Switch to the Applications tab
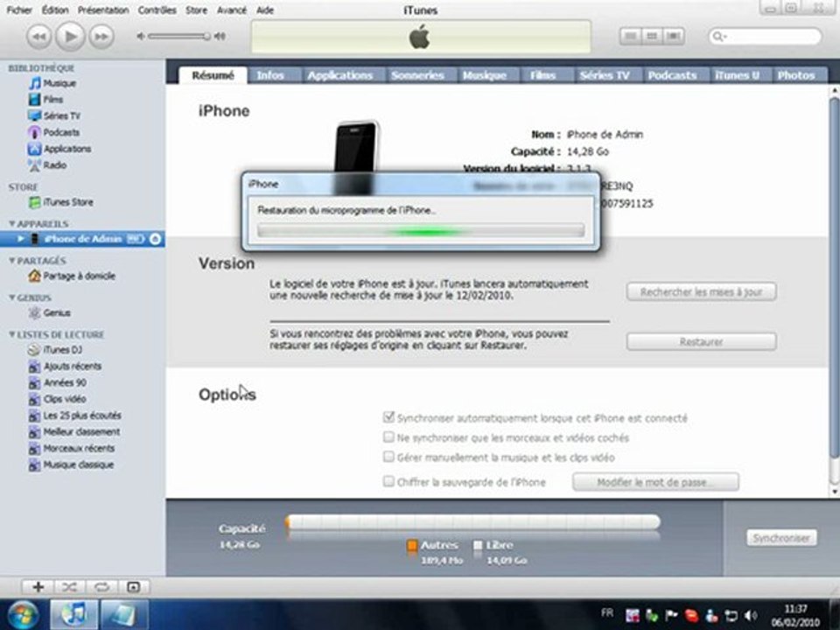Viewport: 840px width, 630px height. point(340,75)
